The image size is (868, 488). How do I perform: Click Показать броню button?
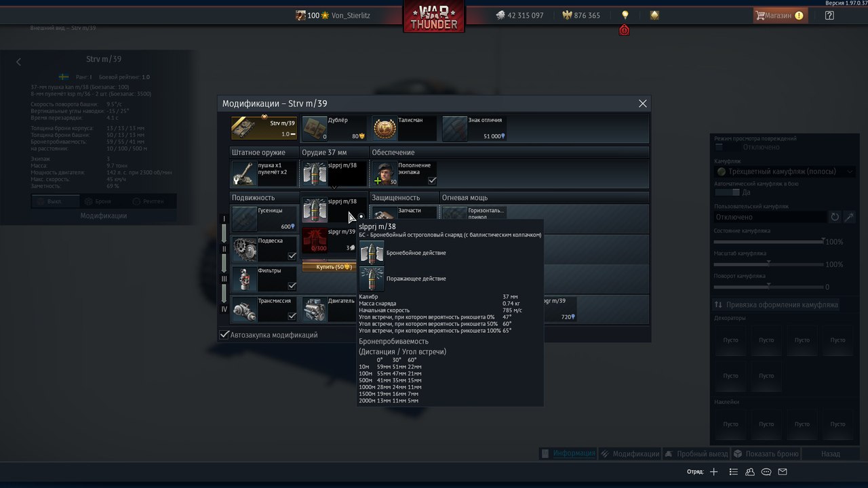tap(766, 453)
